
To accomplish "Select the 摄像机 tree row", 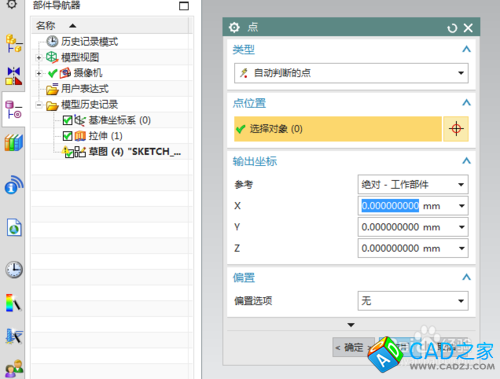I will pos(112,73).
